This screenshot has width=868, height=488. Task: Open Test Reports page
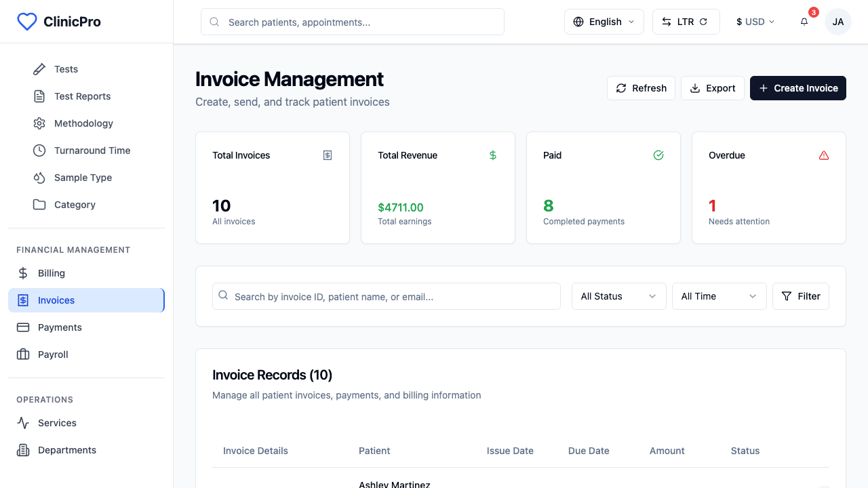click(95, 96)
